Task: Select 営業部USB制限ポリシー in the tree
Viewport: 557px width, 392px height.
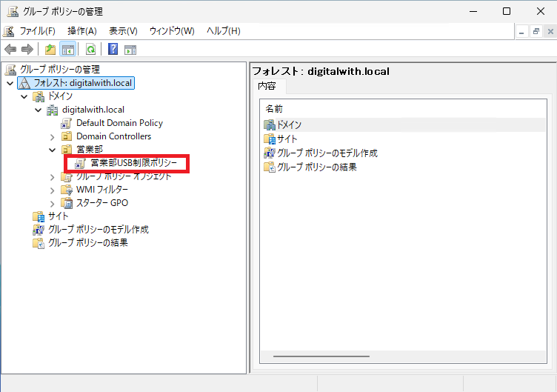Action: pos(133,163)
